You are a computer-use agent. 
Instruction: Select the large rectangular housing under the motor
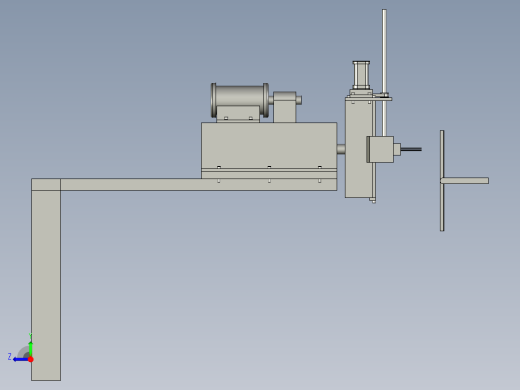269,145
